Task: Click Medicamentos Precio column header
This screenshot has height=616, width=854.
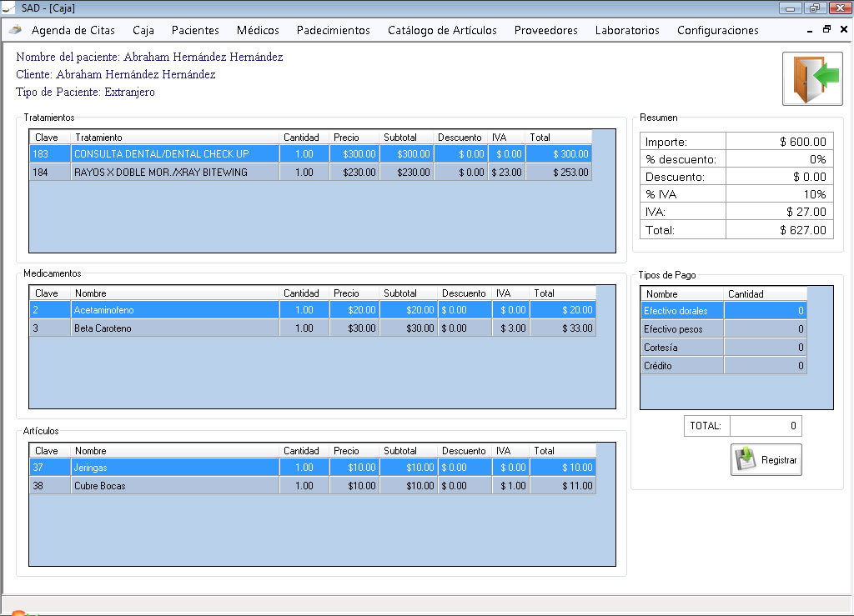Action: tap(354, 293)
